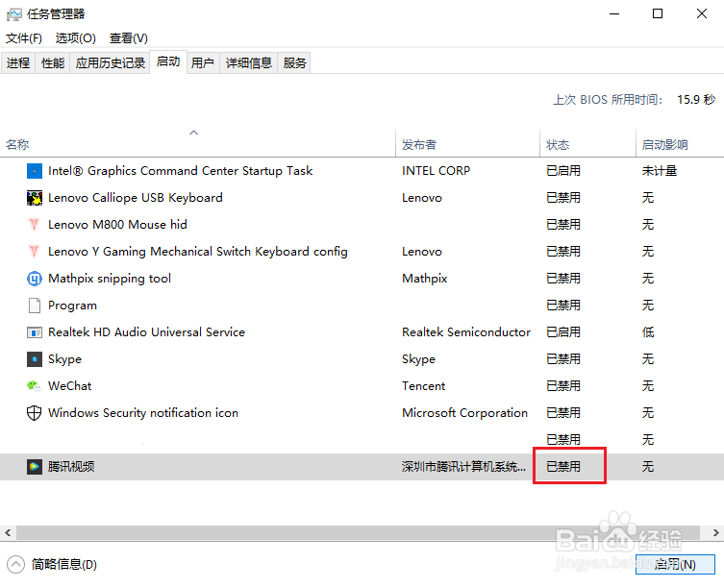Select the Program entry
This screenshot has height=588, width=724.
tap(72, 306)
